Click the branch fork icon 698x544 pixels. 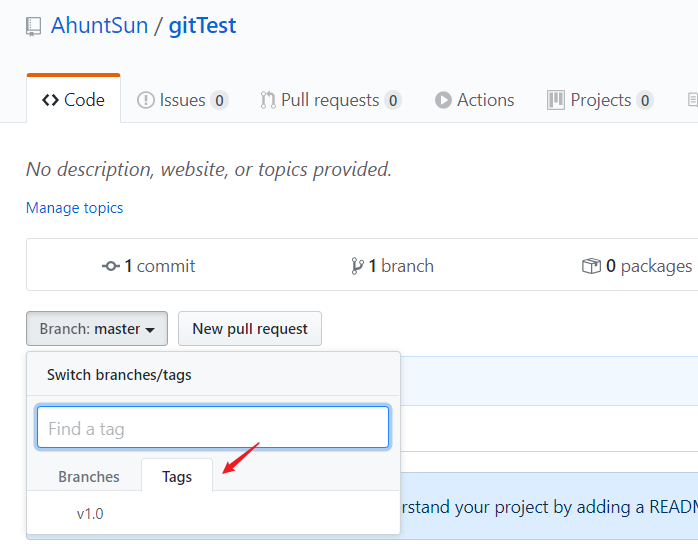(357, 266)
